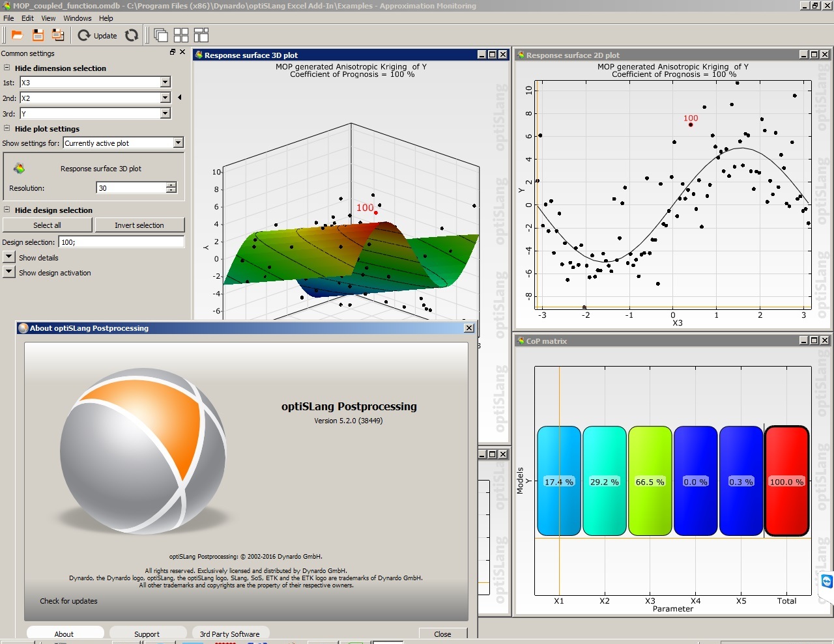Click the custom window layout icon

[201, 35]
